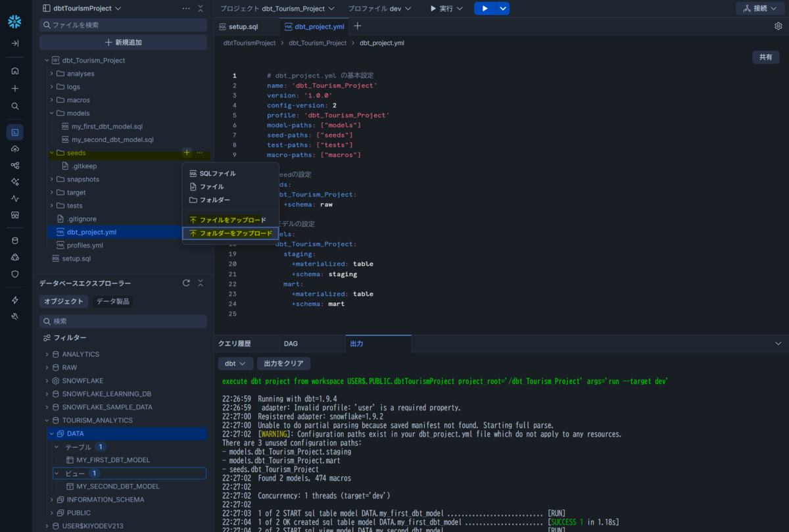Focus the ファイルを検索 search field

123,25
